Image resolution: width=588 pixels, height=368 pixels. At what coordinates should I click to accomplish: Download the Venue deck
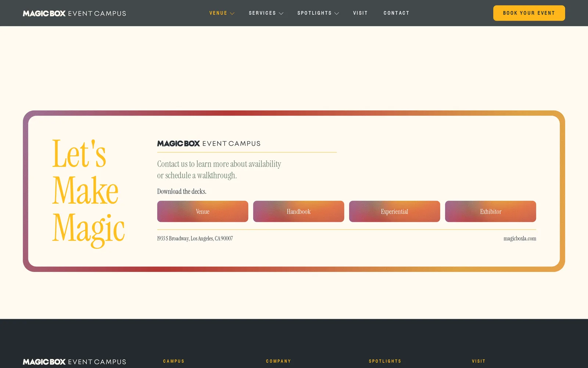[202, 211]
